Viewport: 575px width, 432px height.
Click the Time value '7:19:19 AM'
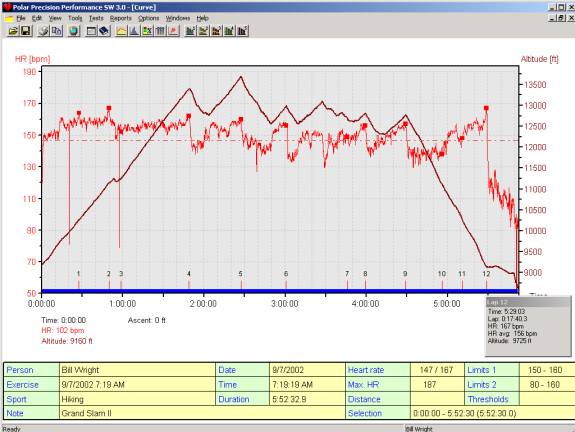tap(307, 384)
